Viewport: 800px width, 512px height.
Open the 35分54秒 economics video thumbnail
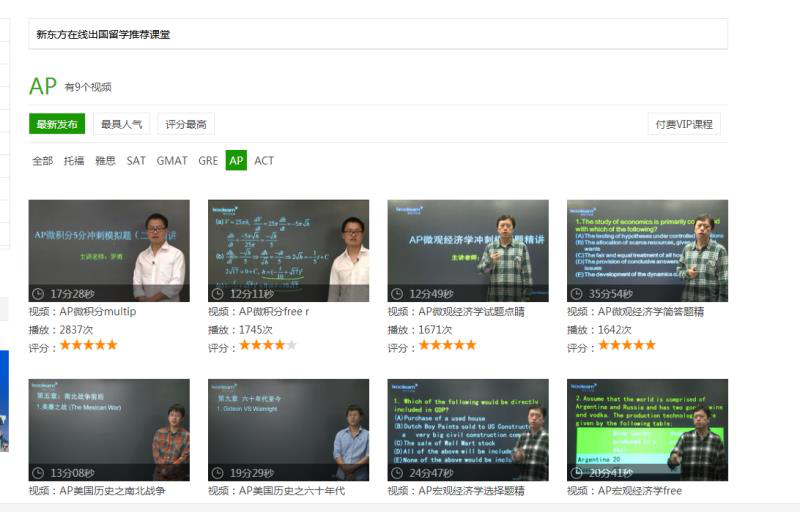pyautogui.click(x=647, y=250)
